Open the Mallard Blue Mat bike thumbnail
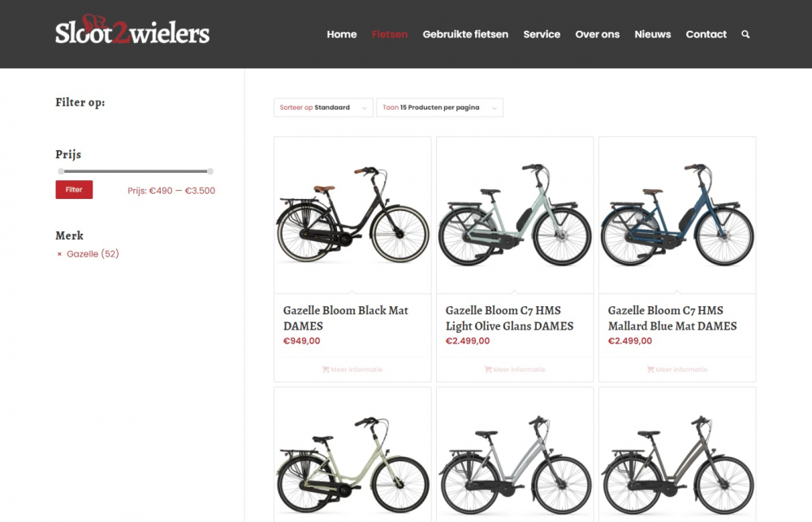 (x=677, y=215)
